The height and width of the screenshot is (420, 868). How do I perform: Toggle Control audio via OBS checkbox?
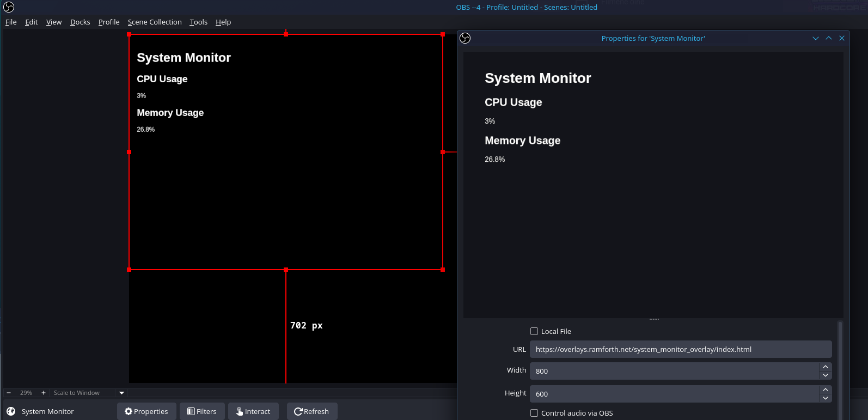tap(534, 413)
